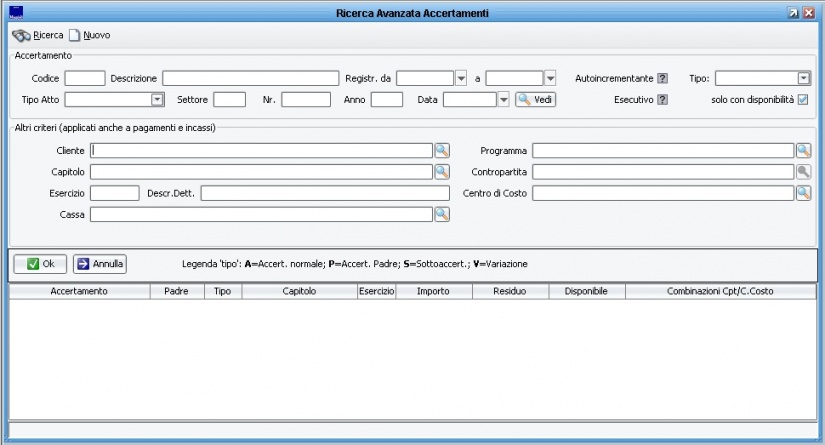The height and width of the screenshot is (445, 825).
Task: Toggle the Esecutivo tri-state checkbox
Action: click(x=662, y=100)
